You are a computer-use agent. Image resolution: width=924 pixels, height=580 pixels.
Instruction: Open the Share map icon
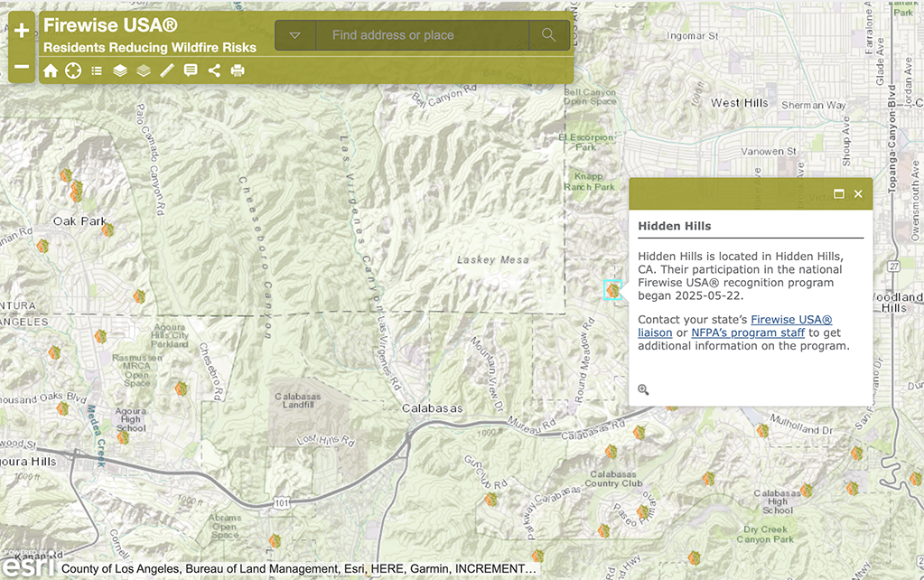214,70
